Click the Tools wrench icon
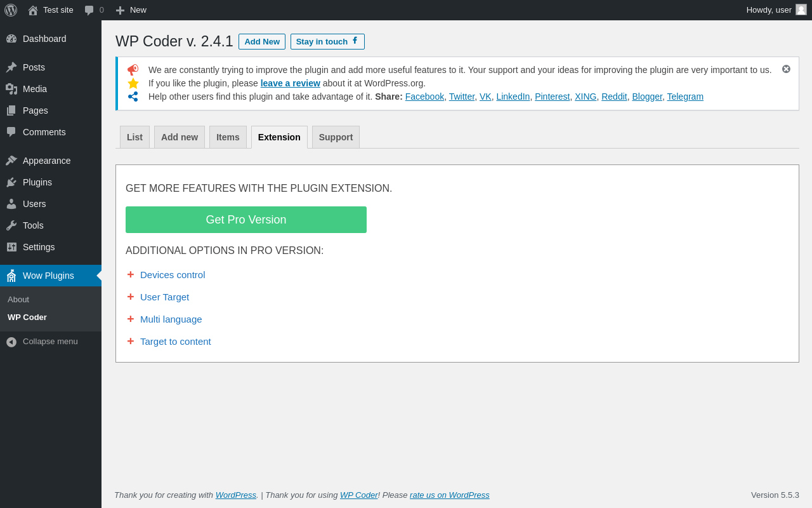The height and width of the screenshot is (508, 812). (11, 225)
